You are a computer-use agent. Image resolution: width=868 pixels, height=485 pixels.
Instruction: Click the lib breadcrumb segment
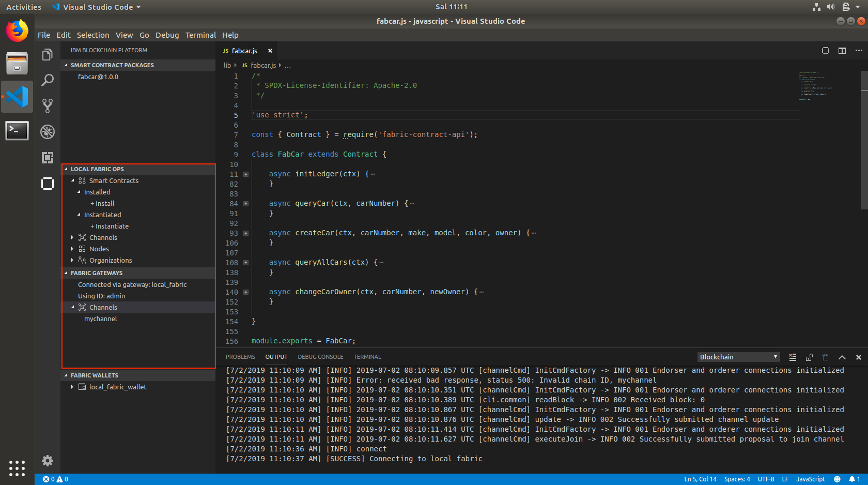[x=227, y=66]
